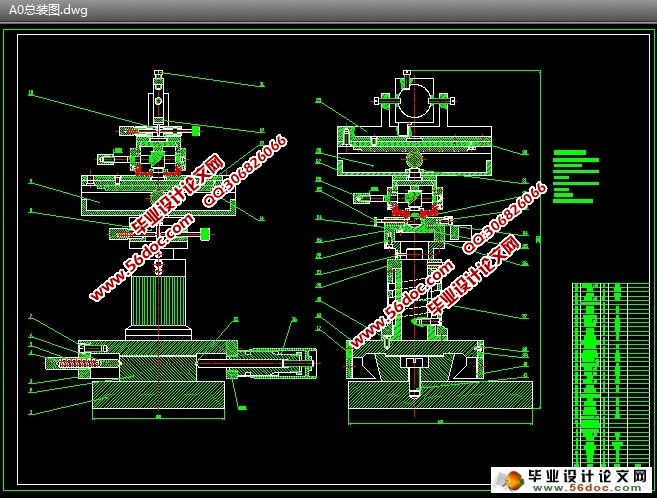Select the width dimension line beneath the front view base

click(440, 423)
